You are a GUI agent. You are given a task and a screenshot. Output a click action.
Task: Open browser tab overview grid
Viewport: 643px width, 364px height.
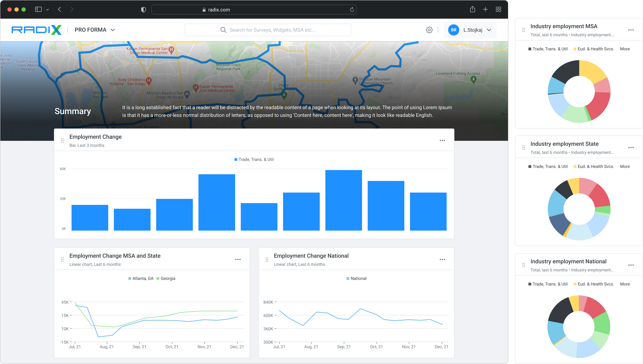(498, 10)
